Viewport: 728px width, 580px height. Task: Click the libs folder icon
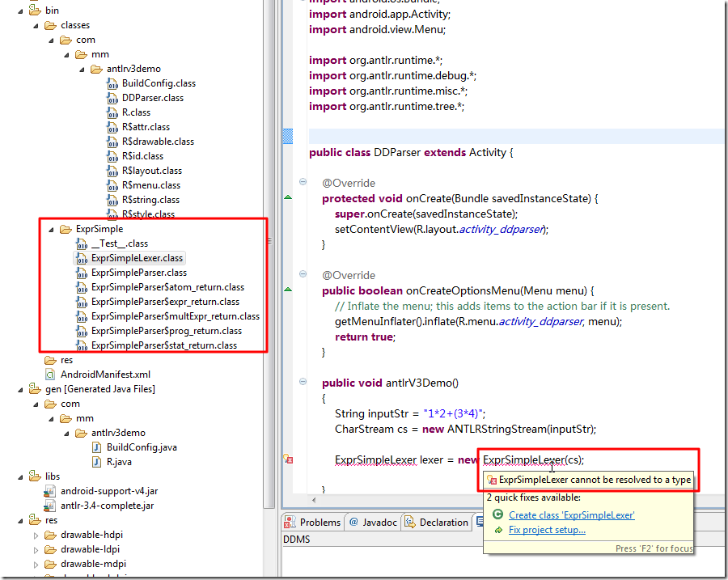pyautogui.click(x=35, y=476)
